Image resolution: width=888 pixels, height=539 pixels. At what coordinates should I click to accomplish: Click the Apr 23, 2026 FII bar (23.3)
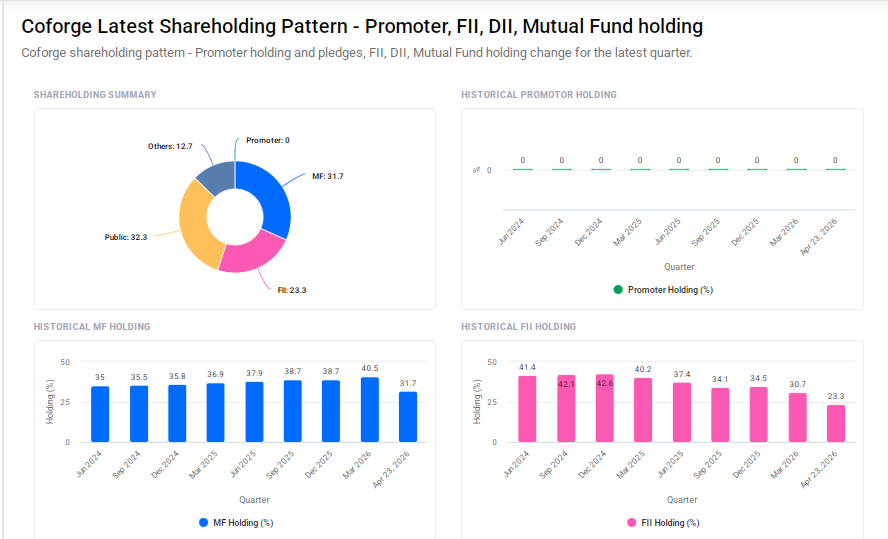point(836,424)
